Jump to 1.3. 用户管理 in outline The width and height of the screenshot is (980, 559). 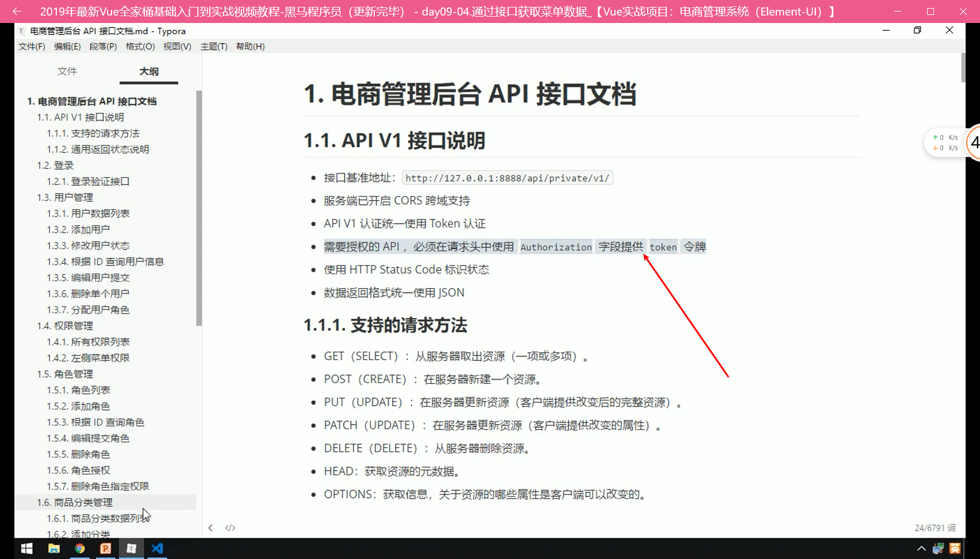click(65, 197)
